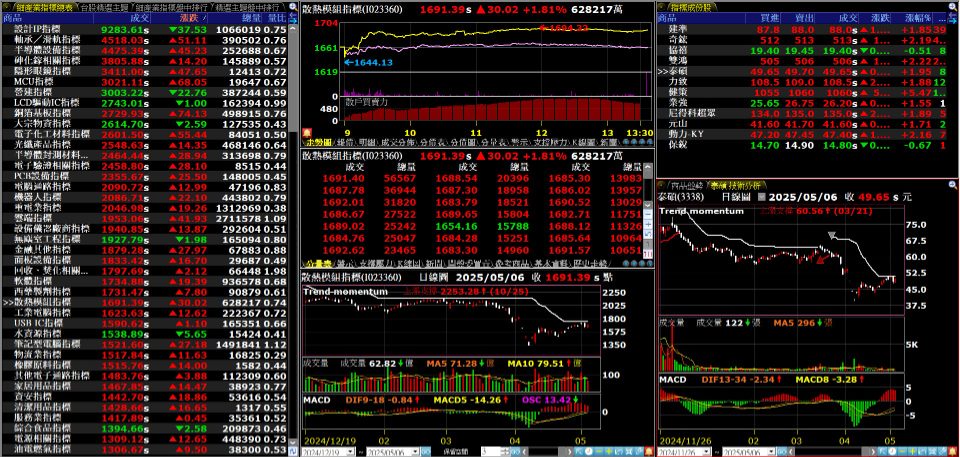Select the 雙鴻 stock row
This screenshot has height=457, width=960.
click(802, 61)
